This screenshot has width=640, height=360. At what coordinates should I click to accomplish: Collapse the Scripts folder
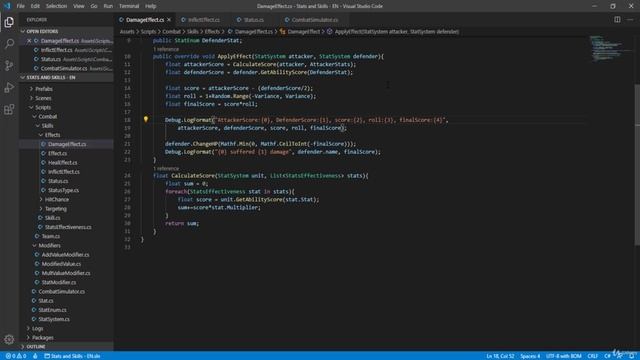point(43,107)
